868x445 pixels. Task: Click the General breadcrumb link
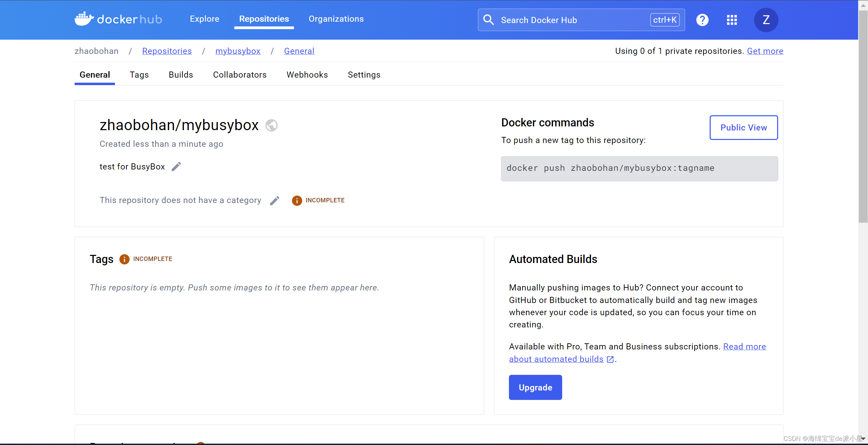click(299, 51)
